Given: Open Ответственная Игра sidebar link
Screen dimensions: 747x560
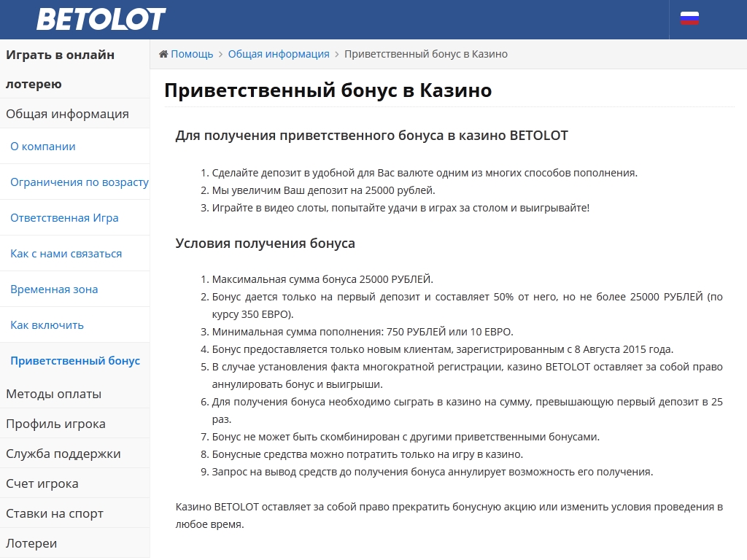Looking at the screenshot, I should 64,218.
